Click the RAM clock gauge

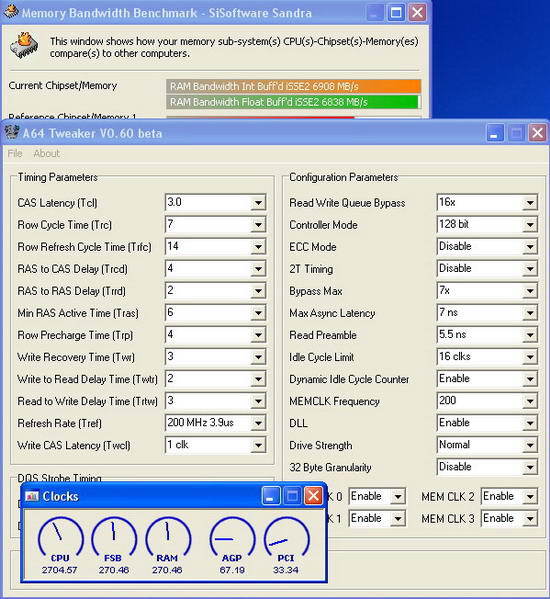[168, 536]
